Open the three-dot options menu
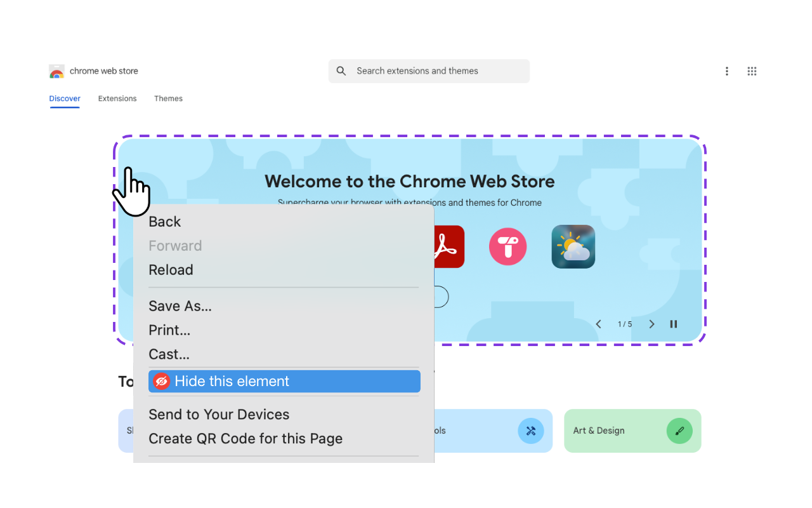Screen dimensions: 812x508 coord(727,71)
